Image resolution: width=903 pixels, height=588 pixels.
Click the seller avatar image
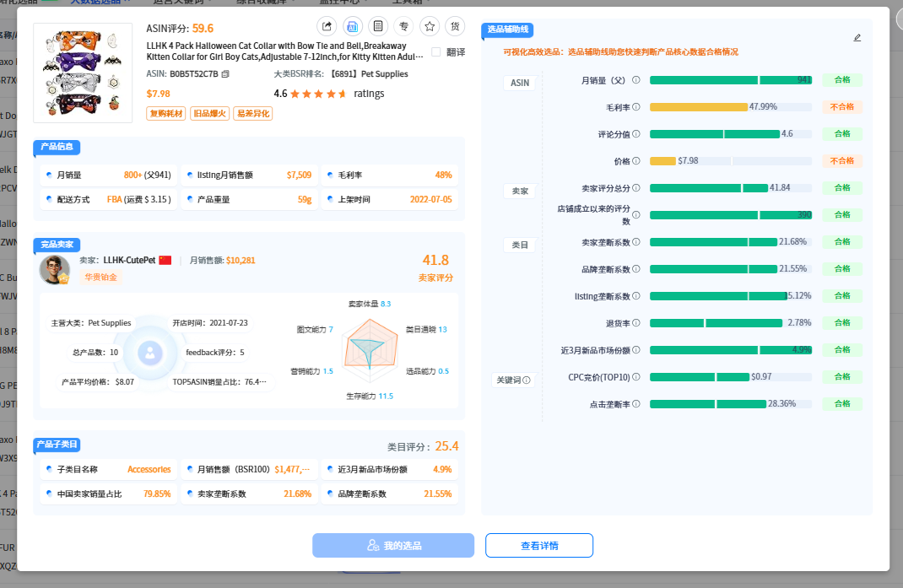55,269
